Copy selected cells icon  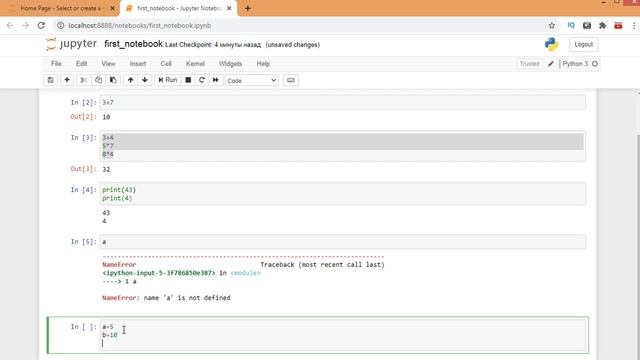pos(98,80)
